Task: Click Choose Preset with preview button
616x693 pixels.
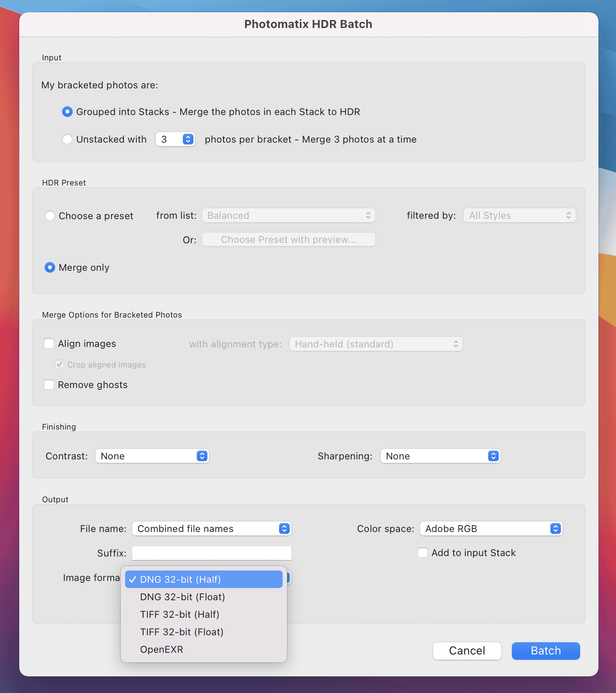Action: pyautogui.click(x=289, y=240)
